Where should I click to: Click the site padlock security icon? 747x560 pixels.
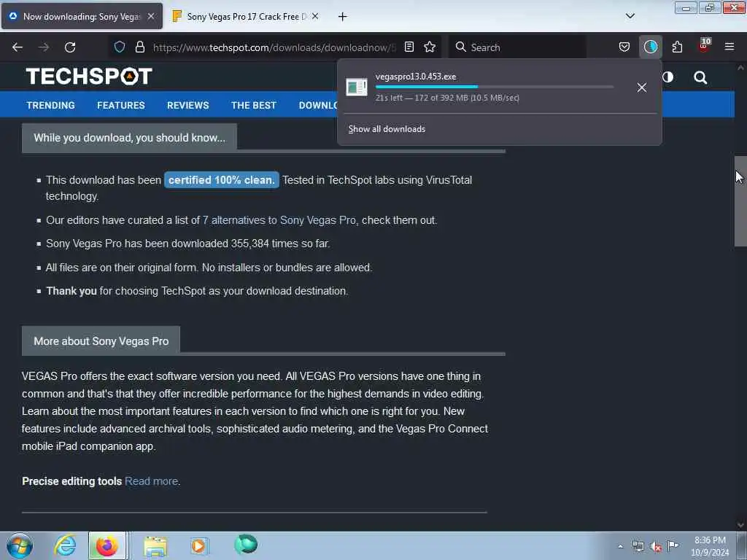[139, 47]
